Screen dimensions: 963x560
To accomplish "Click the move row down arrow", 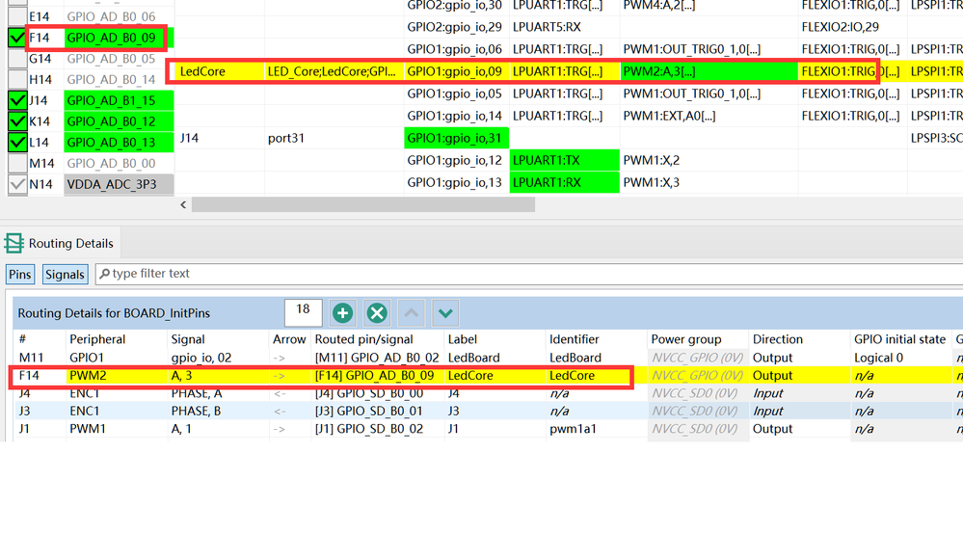I will click(446, 313).
